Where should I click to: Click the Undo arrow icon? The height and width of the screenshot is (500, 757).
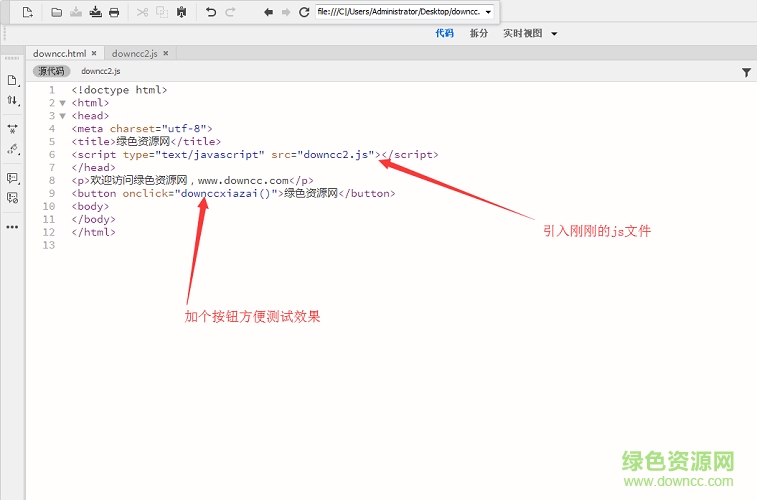click(x=210, y=12)
